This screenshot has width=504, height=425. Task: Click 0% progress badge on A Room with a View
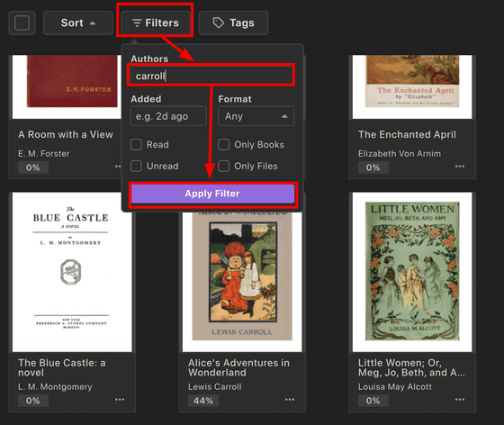click(x=32, y=167)
